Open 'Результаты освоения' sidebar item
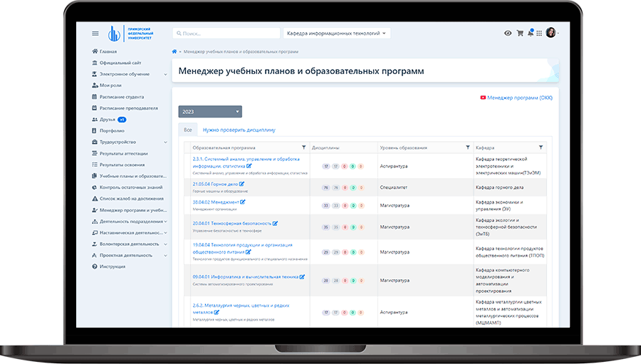This screenshot has height=364, width=641. pyautogui.click(x=118, y=165)
